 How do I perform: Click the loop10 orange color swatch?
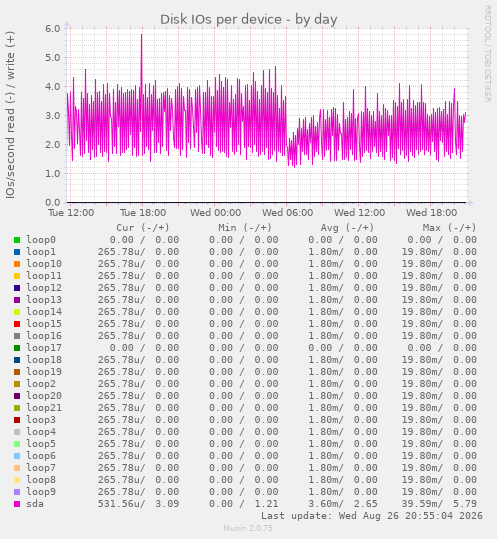17,264
